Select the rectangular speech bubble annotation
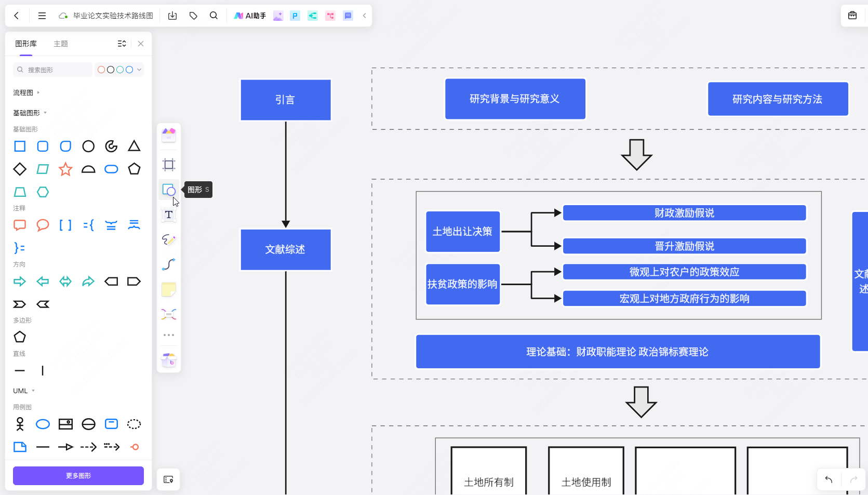 click(20, 225)
